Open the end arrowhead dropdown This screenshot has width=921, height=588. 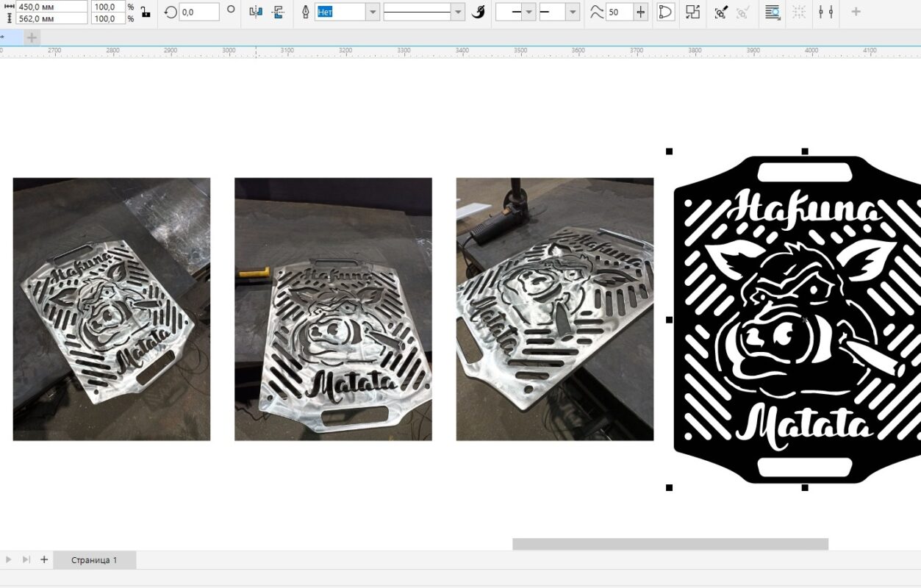pyautogui.click(x=572, y=12)
